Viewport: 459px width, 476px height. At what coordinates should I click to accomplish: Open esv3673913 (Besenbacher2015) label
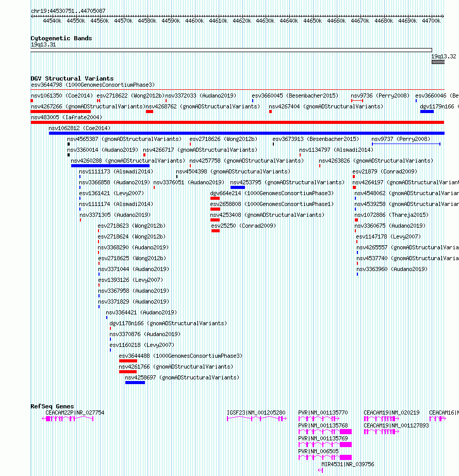[316, 139]
